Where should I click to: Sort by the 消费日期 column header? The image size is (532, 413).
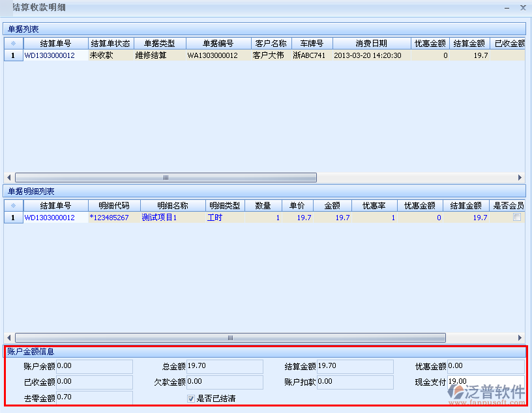coord(372,43)
